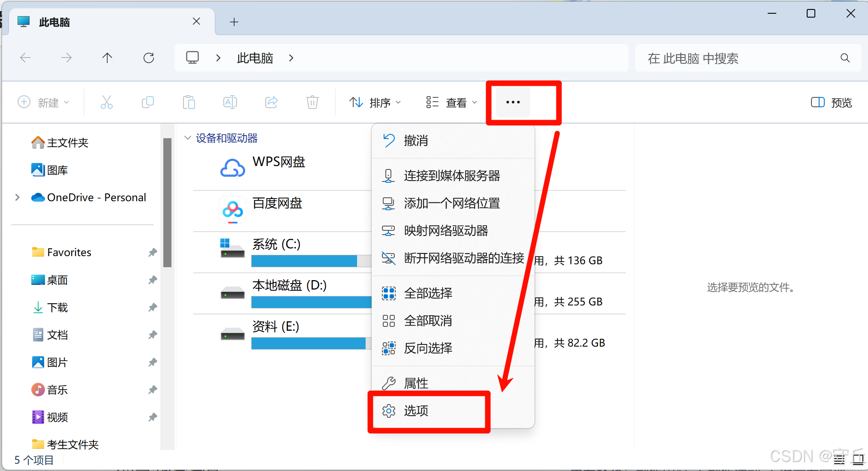The height and width of the screenshot is (471, 868).
Task: Select the Cut tool in the toolbar
Action: 107,102
